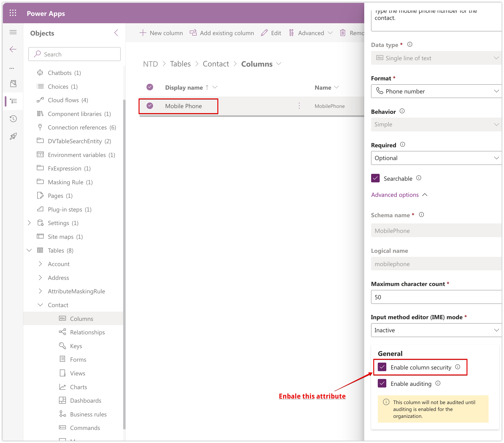Click the hamburger navigation menu icon

coord(13,32)
